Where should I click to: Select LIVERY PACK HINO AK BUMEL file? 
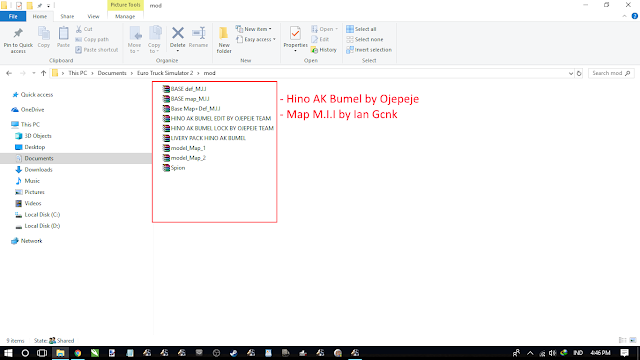coord(204,138)
